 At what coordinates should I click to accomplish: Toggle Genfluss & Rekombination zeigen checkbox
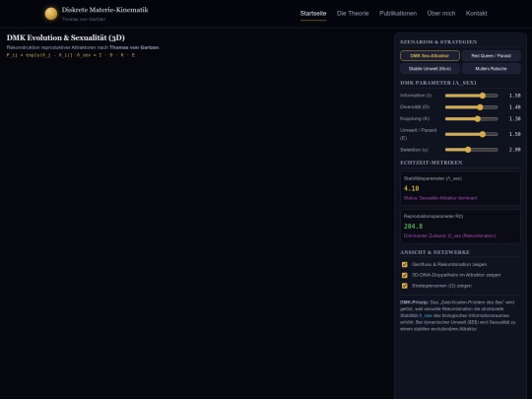click(x=405, y=264)
